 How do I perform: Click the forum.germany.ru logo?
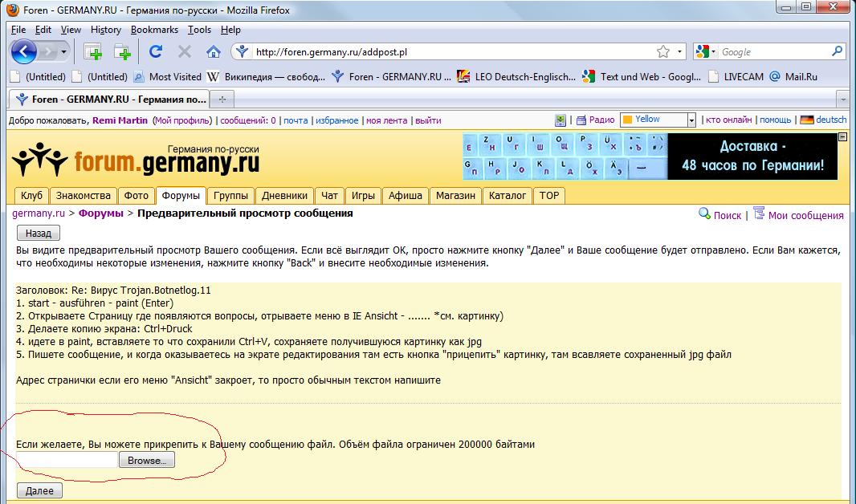136,159
